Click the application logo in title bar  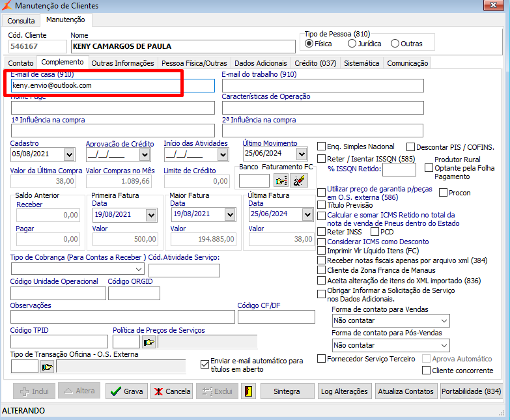[7, 5]
